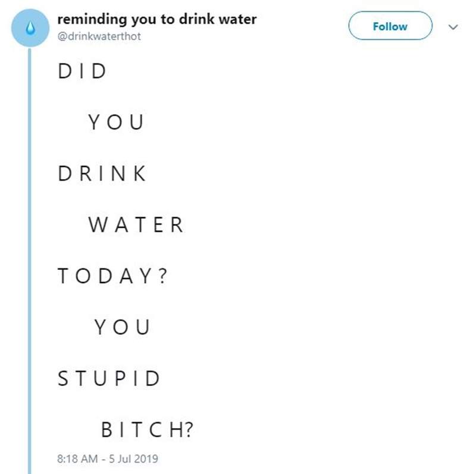Screen dimensions: 476x474
Task: Select the "DRINK" line of the tweet
Action: coord(102,174)
